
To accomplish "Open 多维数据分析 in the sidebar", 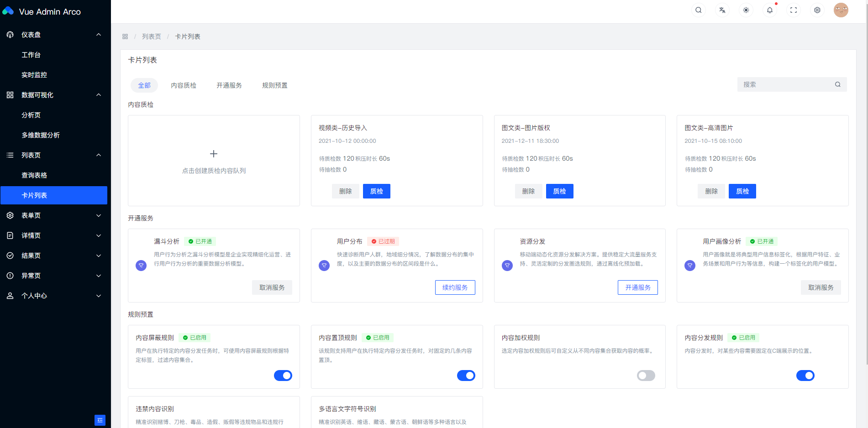I will (54, 135).
